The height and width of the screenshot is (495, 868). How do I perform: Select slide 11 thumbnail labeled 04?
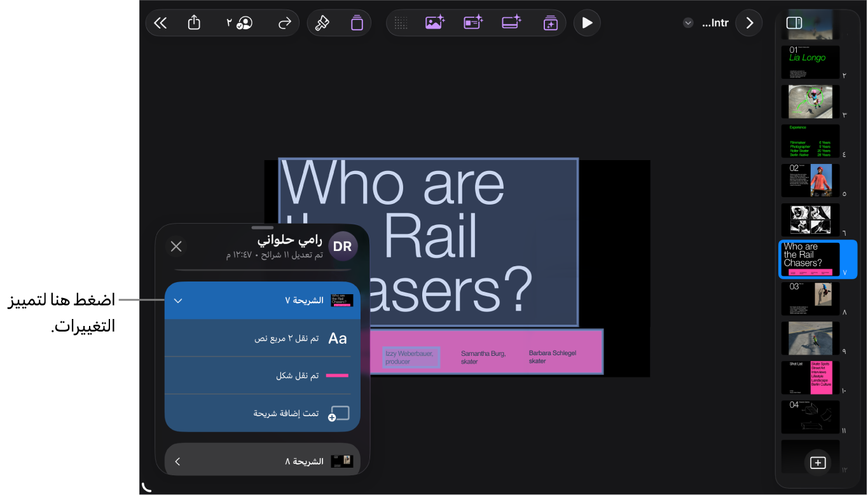pyautogui.click(x=810, y=417)
